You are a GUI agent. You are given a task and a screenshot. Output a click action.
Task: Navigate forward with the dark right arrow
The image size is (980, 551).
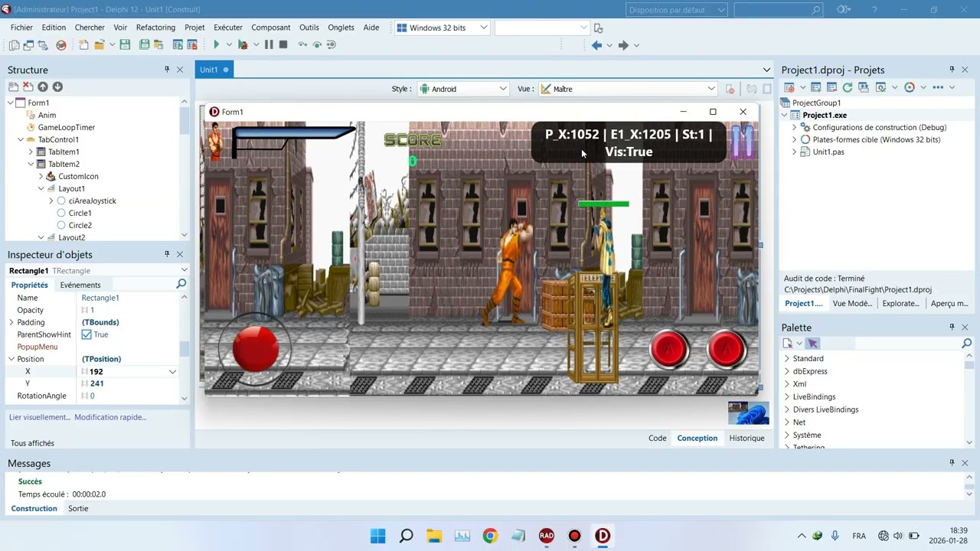click(x=623, y=45)
